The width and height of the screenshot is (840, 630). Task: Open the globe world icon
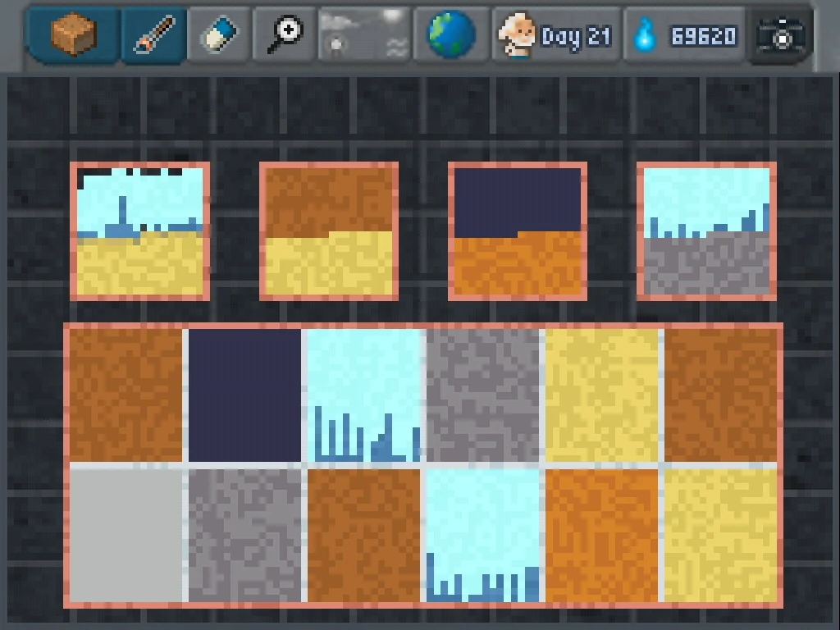(x=451, y=34)
